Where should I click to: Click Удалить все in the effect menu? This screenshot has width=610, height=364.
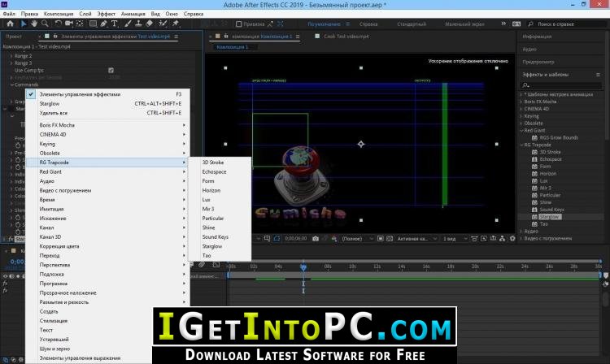[107, 113]
